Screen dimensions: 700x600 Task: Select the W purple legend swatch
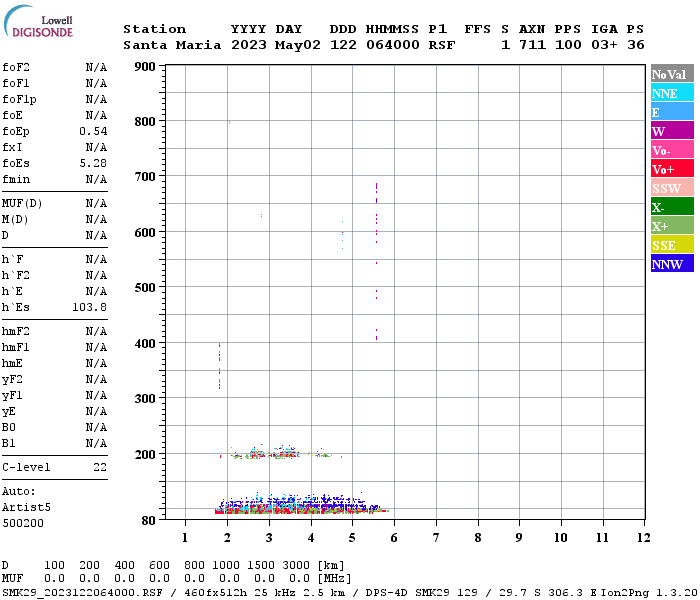tap(672, 131)
